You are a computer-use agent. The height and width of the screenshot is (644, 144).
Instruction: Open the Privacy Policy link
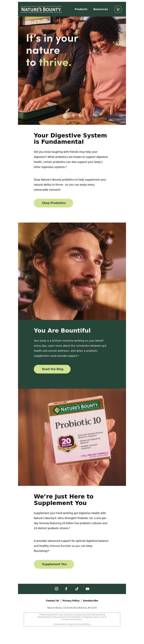(x=71, y=601)
